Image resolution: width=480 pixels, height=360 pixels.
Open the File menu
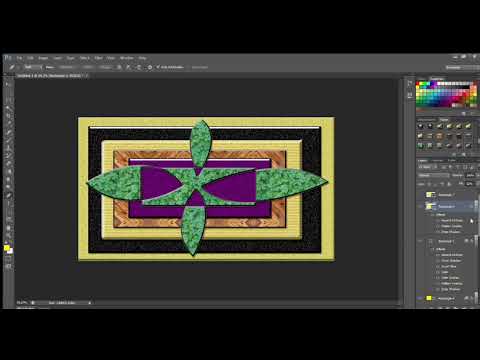19,58
